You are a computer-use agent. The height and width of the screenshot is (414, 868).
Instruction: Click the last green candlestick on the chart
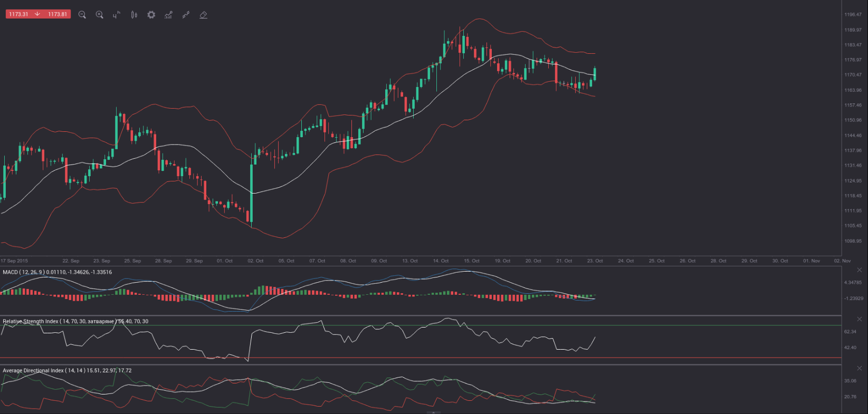pos(595,74)
